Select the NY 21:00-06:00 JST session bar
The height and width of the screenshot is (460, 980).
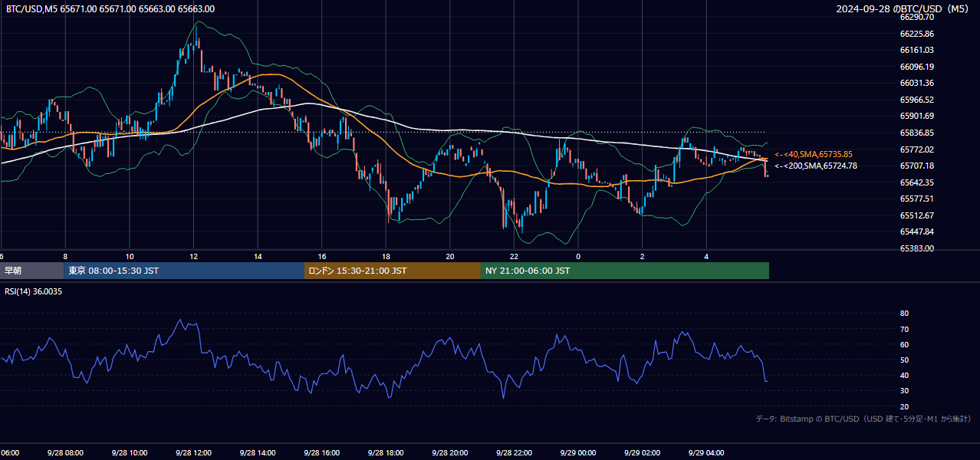click(625, 271)
